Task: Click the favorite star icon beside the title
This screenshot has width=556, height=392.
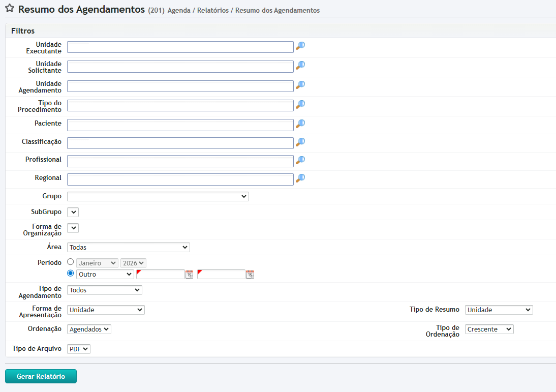Action: tap(9, 9)
